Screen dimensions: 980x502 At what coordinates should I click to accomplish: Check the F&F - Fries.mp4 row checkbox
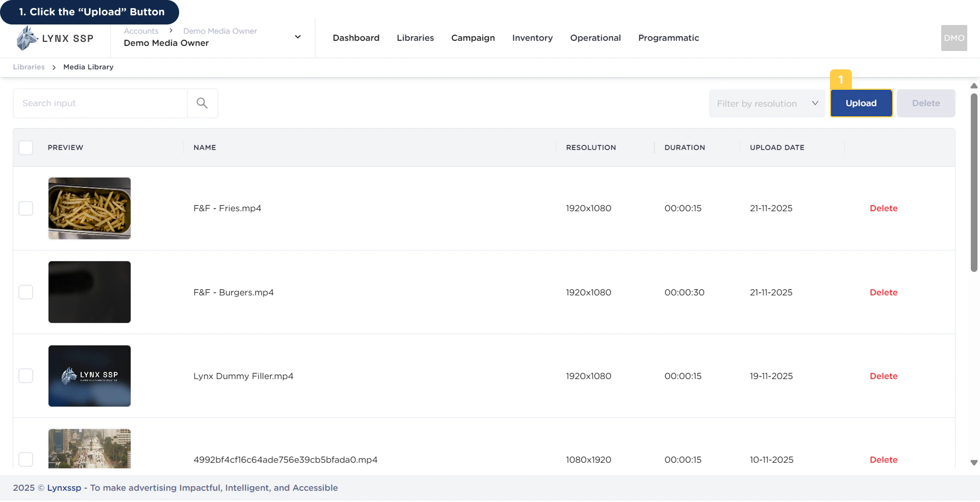tap(26, 208)
